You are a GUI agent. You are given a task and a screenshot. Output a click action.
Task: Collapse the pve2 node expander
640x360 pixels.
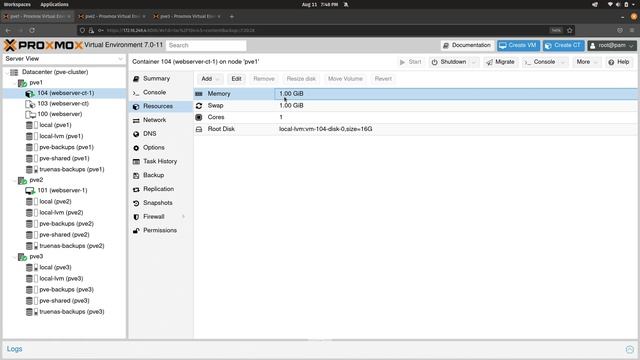pos(15,180)
